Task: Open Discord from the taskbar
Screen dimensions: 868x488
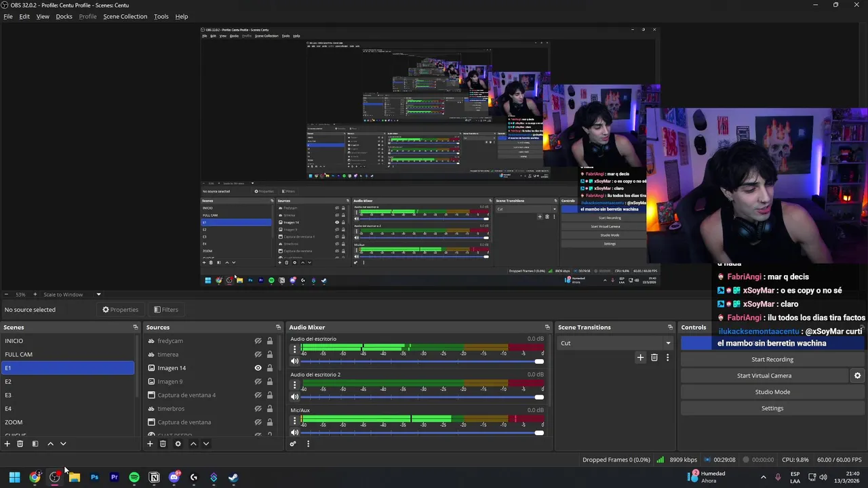Action: pyautogui.click(x=174, y=477)
